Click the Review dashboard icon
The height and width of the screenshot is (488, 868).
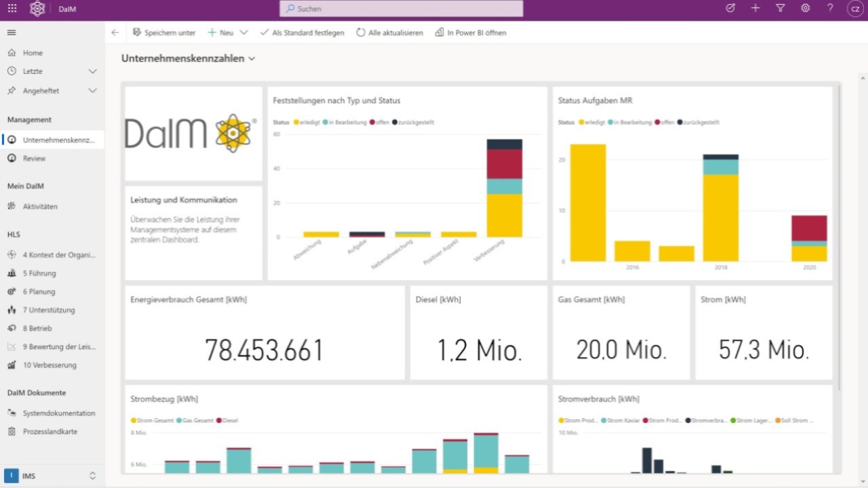[12, 158]
